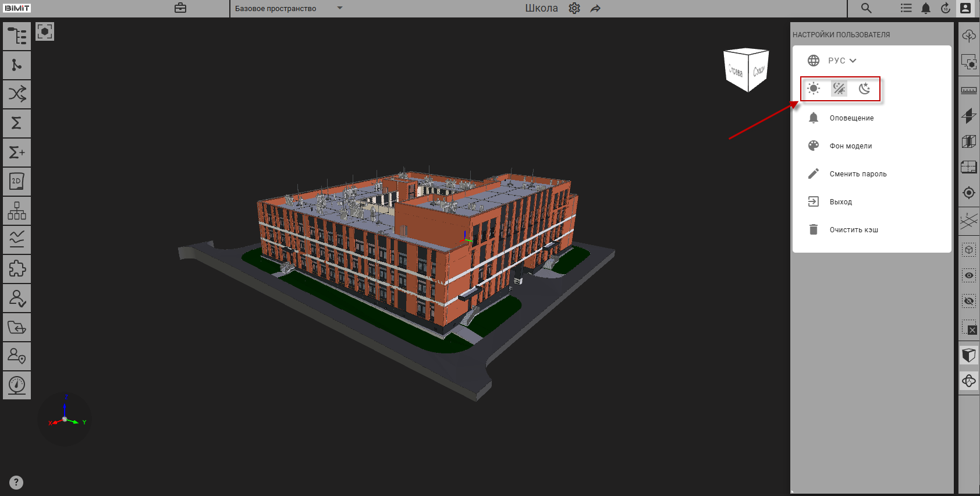Screen dimensions: 980x496
Task: Click the shuffle crossing arrows icon
Action: click(x=17, y=94)
